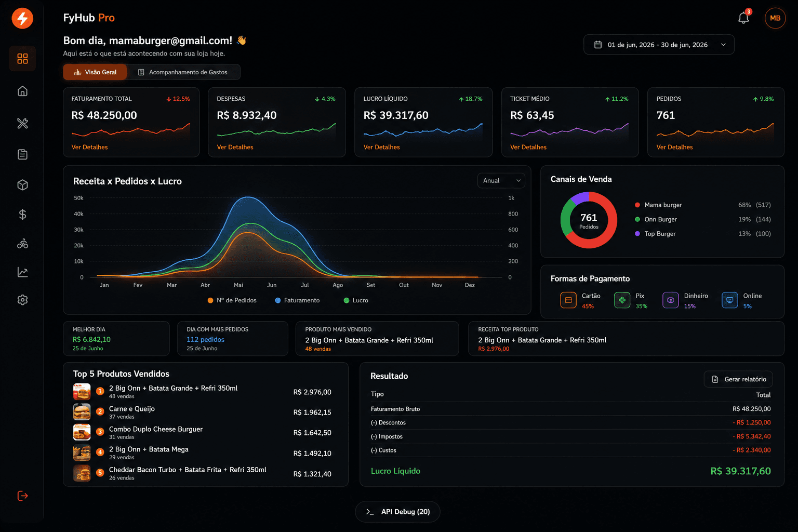Open the dashboard grid icon in sidebar
Image resolution: width=798 pixels, height=532 pixels.
tap(22, 59)
